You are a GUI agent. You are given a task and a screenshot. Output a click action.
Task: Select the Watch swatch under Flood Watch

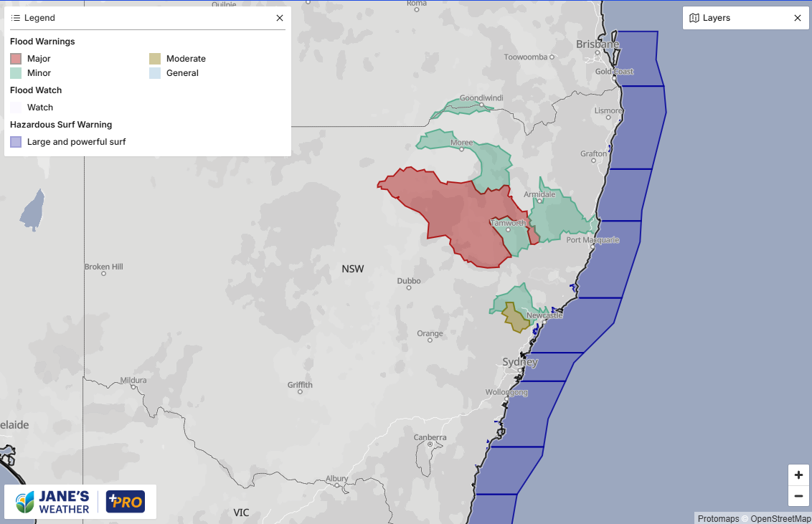point(15,107)
